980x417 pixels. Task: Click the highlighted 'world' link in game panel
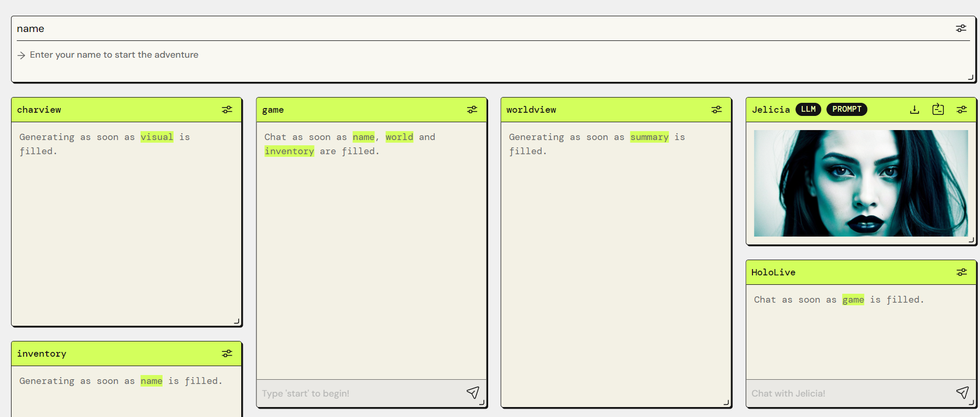coord(400,137)
